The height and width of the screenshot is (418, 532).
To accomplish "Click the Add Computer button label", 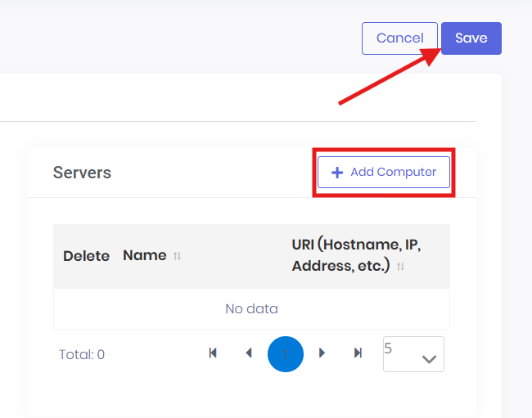I will point(393,173).
